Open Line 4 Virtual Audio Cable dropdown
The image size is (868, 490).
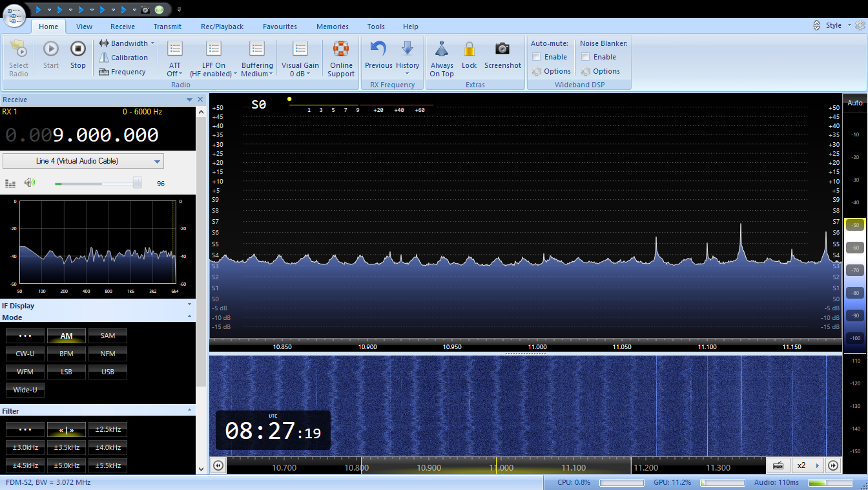pos(83,161)
